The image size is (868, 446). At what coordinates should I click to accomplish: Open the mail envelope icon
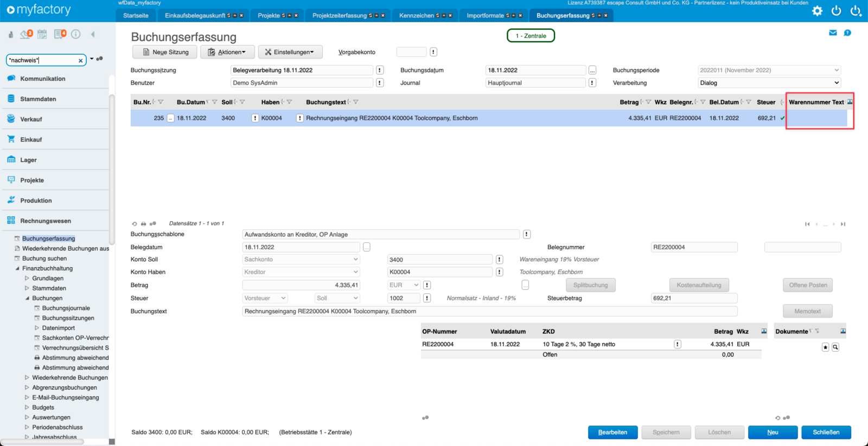click(x=833, y=33)
